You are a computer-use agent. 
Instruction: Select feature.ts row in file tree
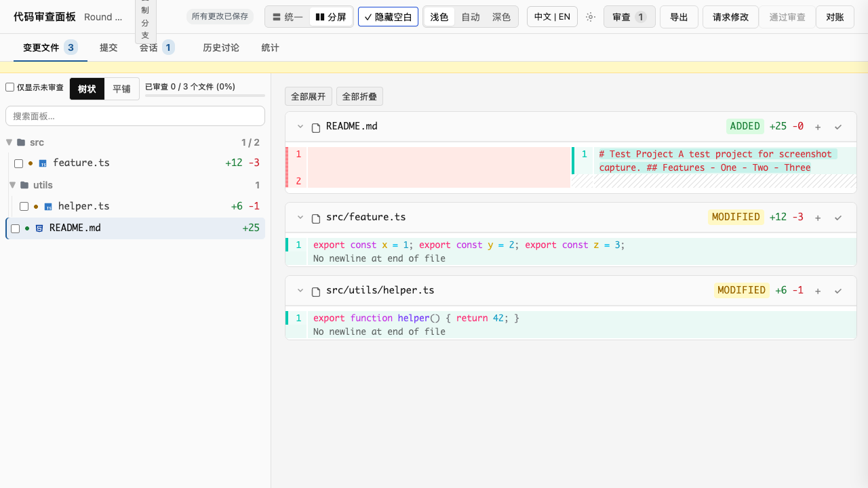coord(136,163)
